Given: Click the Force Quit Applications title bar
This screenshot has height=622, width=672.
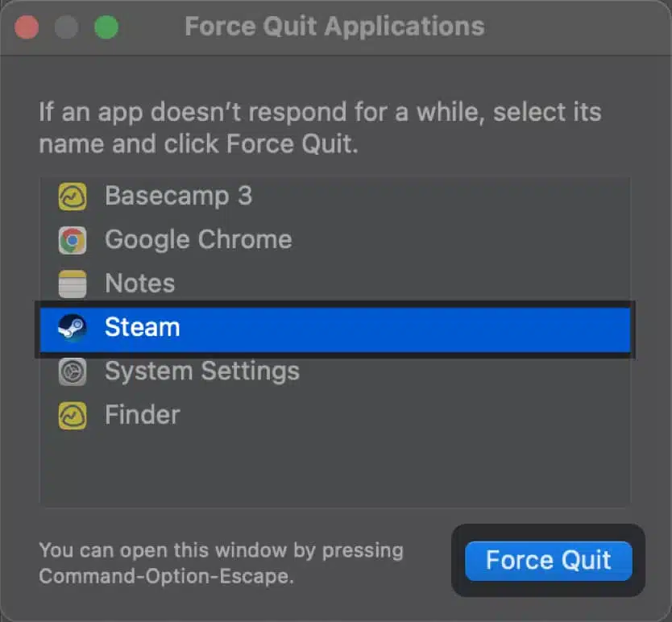Looking at the screenshot, I should click(334, 27).
